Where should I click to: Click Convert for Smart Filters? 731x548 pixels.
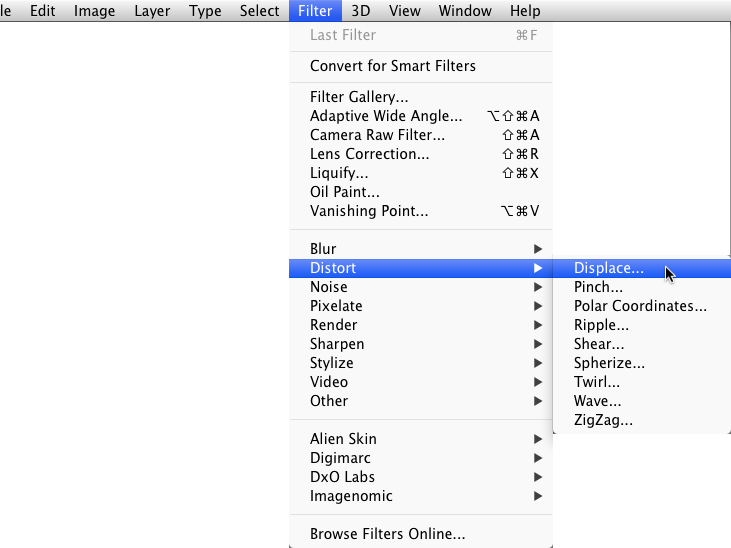click(x=393, y=66)
